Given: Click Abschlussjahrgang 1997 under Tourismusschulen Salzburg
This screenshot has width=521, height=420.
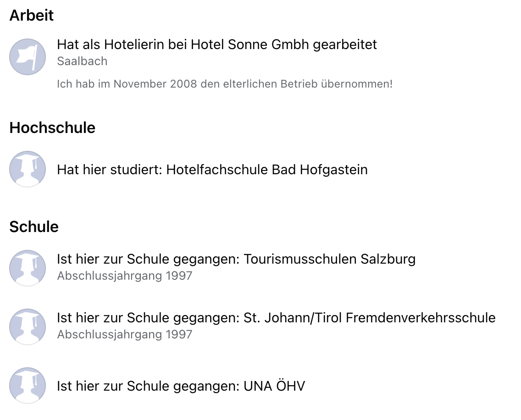Looking at the screenshot, I should coord(125,276).
